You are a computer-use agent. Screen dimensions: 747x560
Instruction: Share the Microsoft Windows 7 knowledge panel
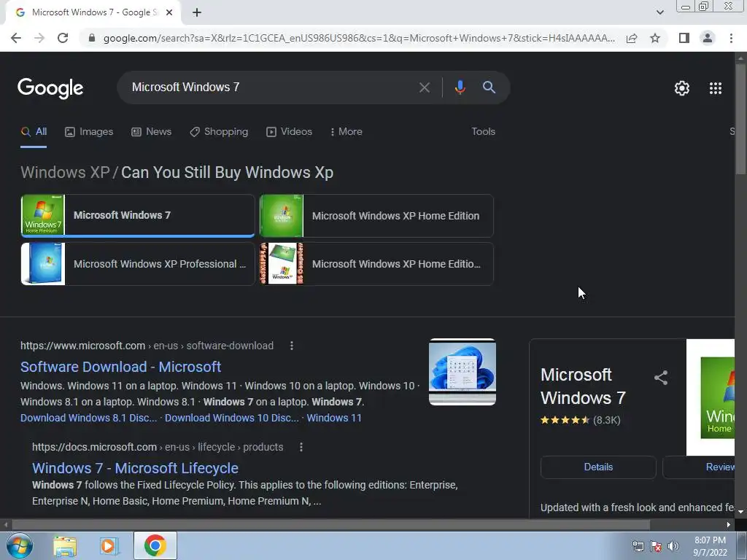pos(661,378)
